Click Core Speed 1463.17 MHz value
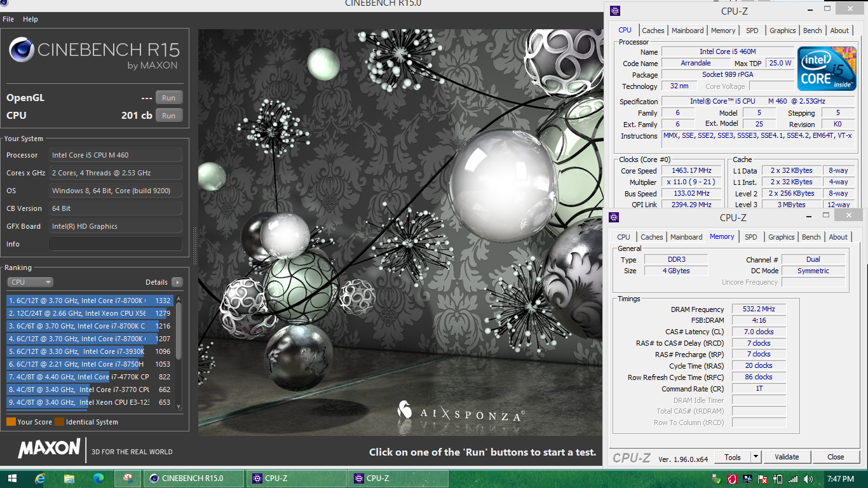The width and height of the screenshot is (868, 488). click(691, 170)
